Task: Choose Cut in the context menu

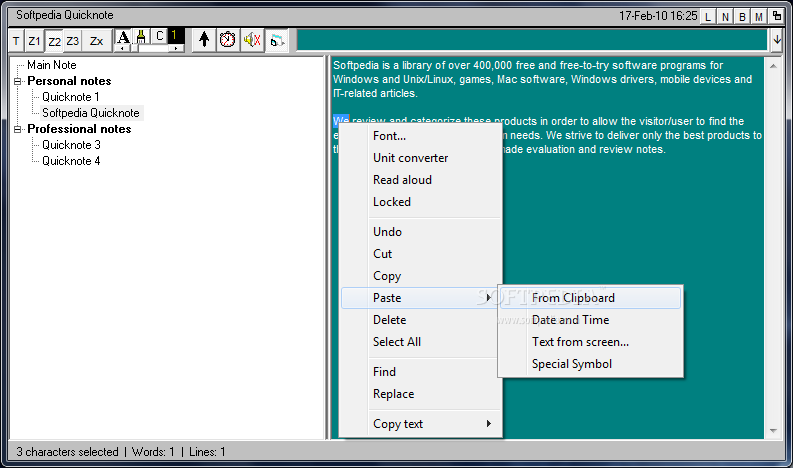Action: (x=421, y=253)
